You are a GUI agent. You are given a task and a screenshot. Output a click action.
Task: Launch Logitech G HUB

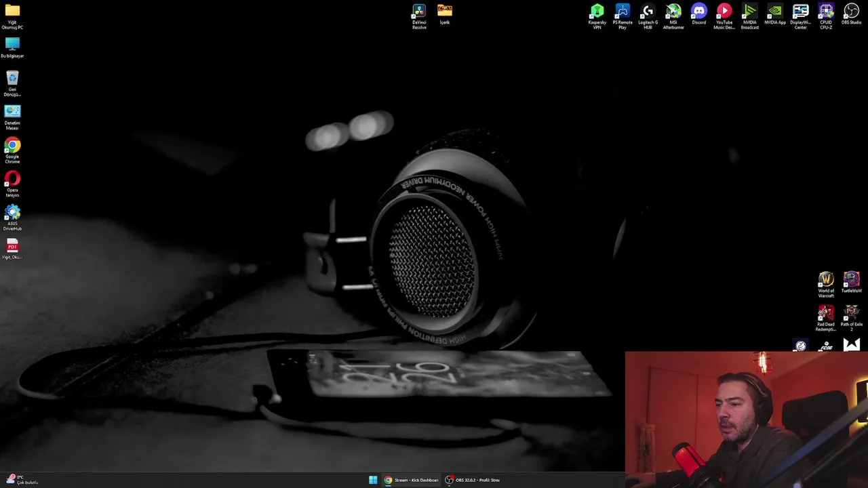[x=648, y=16]
